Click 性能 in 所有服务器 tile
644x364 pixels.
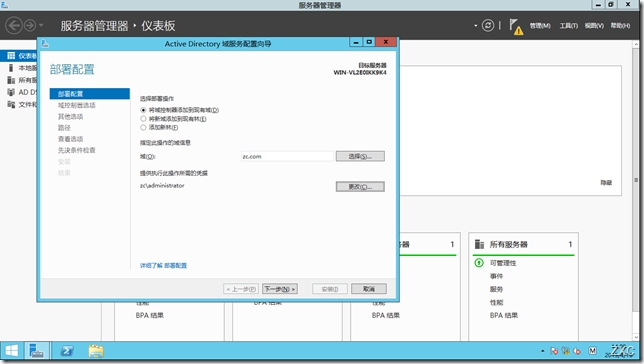pos(496,302)
